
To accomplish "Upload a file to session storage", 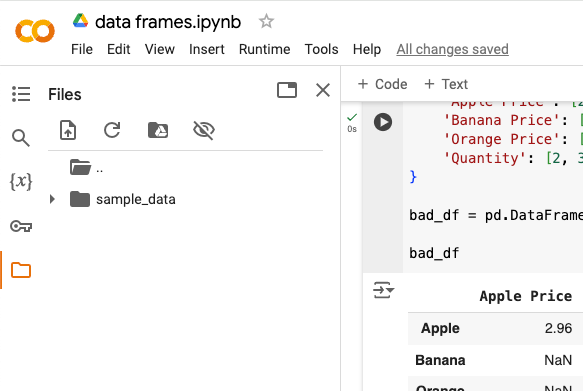I will coord(68,130).
